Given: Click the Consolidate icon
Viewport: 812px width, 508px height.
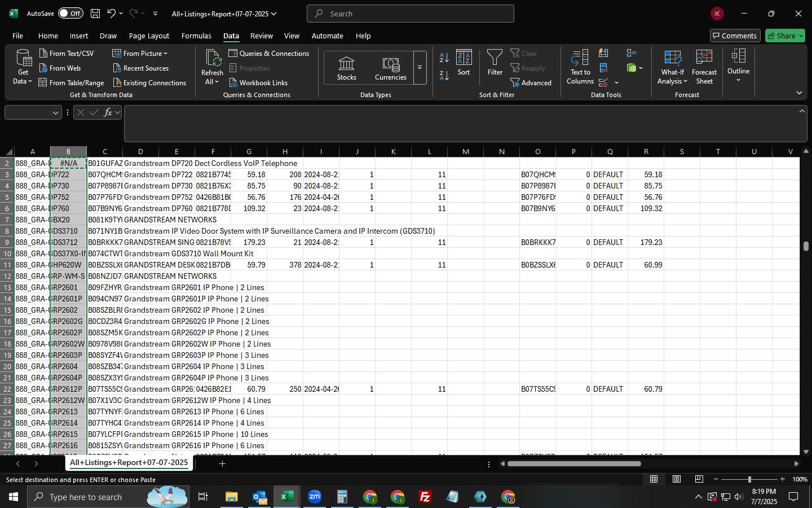Looking at the screenshot, I should (632, 53).
